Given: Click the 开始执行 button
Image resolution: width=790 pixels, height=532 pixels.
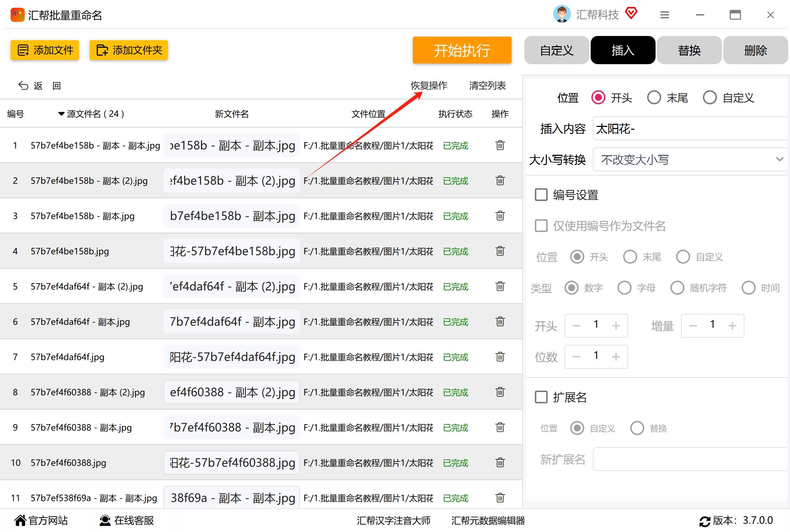Looking at the screenshot, I should [x=462, y=50].
